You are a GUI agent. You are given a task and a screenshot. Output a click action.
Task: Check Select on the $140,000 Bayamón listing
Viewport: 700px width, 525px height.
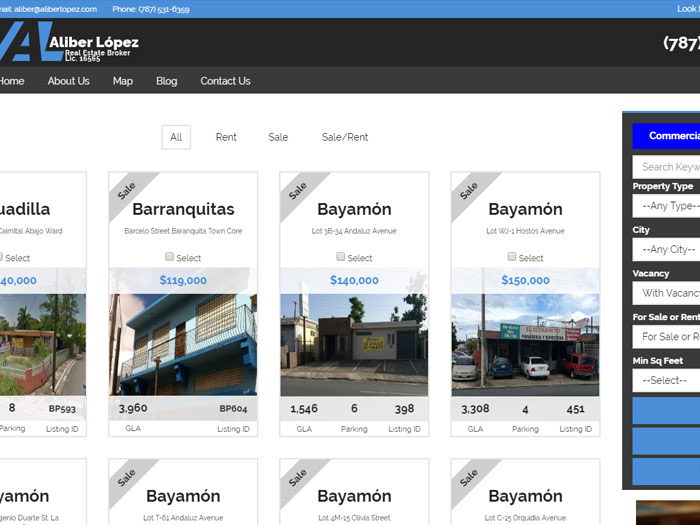[341, 257]
